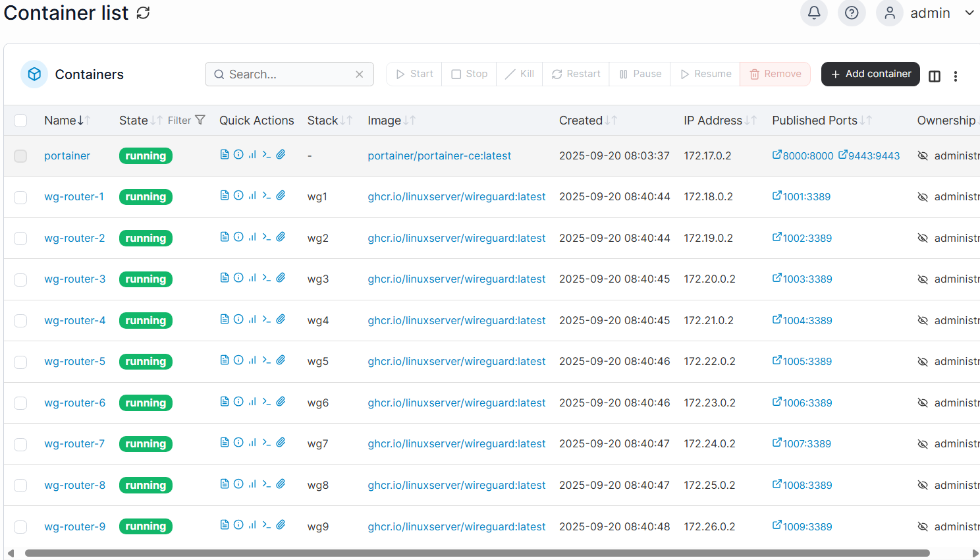
Task: Sort containers by Published Ports column
Action: (822, 121)
